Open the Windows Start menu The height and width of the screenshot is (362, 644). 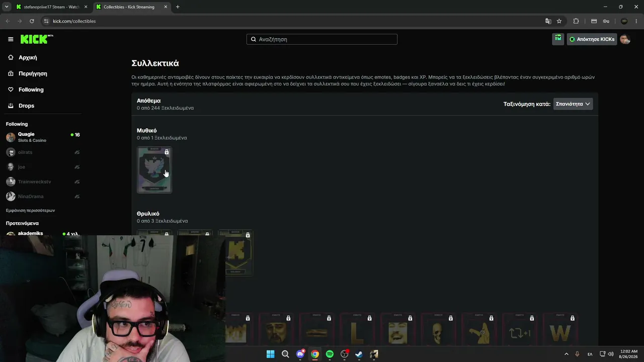[x=271, y=354]
